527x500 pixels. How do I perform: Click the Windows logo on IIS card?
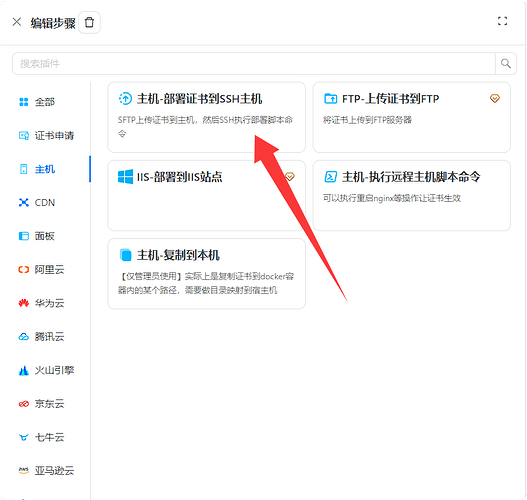click(x=125, y=177)
